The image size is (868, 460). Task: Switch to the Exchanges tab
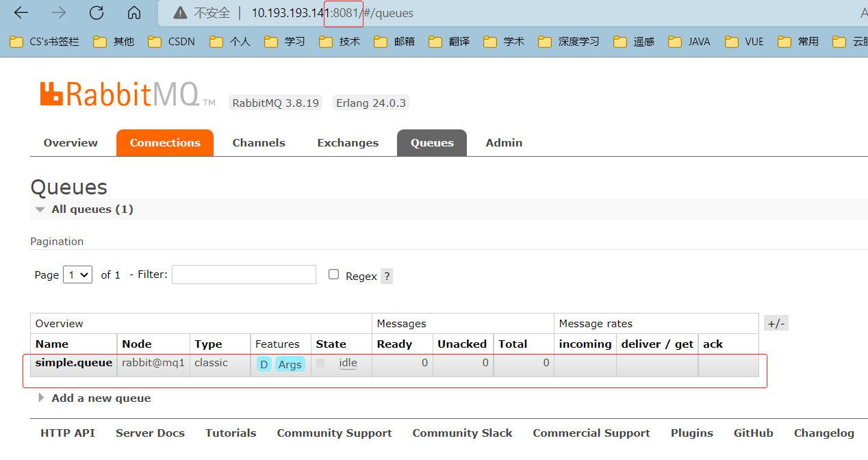(348, 143)
